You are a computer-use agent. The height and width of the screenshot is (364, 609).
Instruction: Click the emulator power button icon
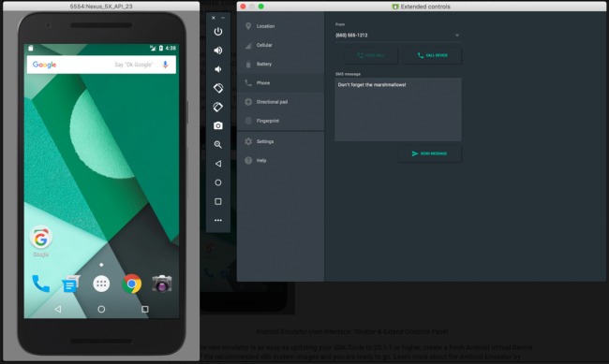(x=218, y=32)
